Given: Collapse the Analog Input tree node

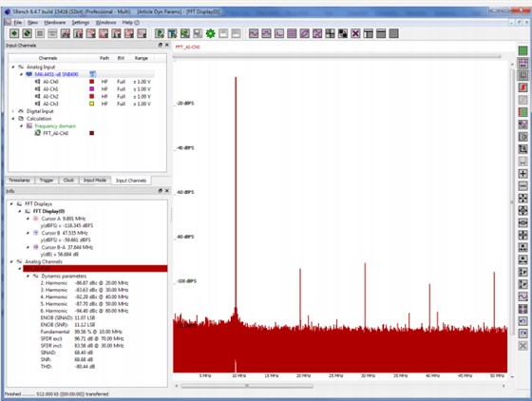Looking at the screenshot, I should click(x=13, y=67).
